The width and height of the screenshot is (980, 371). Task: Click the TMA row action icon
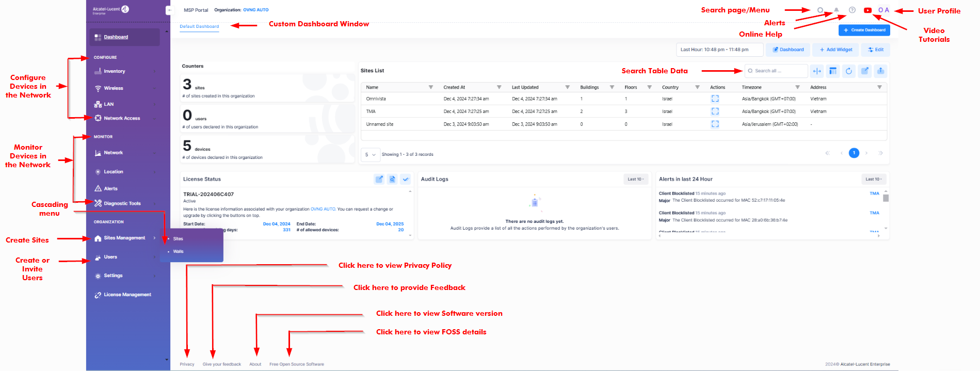point(715,111)
